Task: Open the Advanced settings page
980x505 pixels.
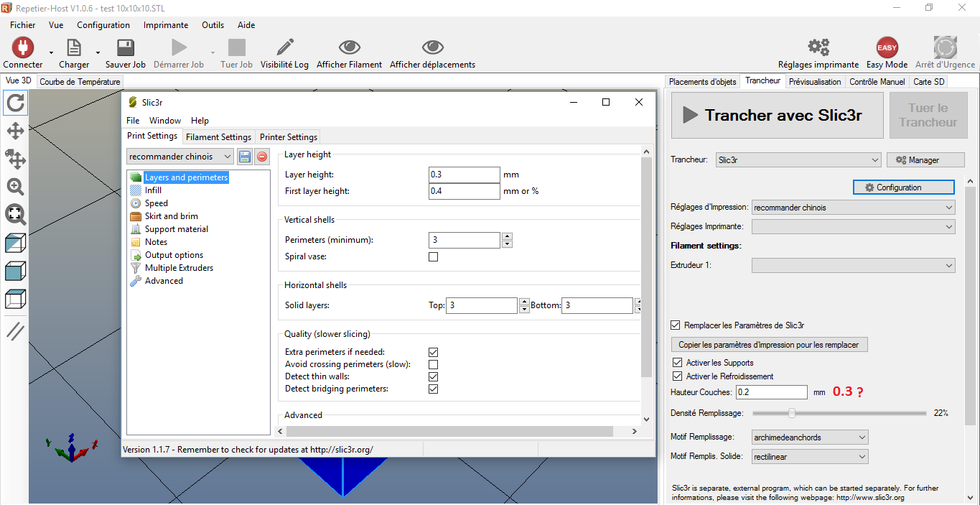Action: click(164, 281)
